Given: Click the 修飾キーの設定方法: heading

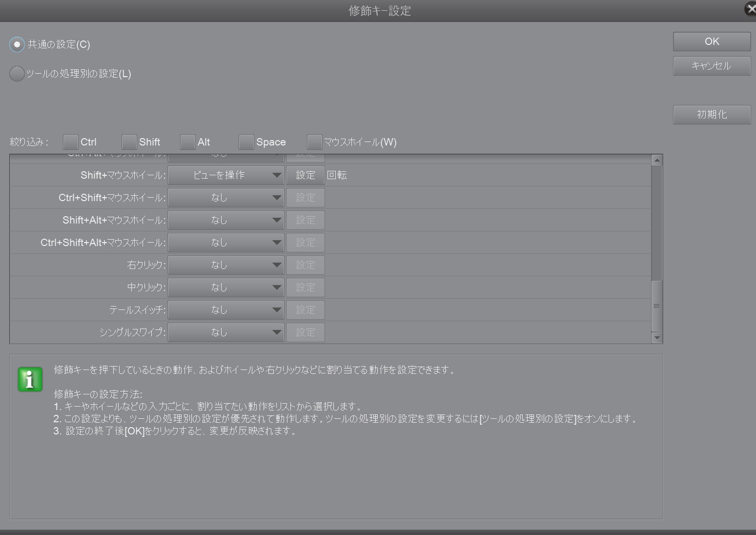Looking at the screenshot, I should click(98, 394).
